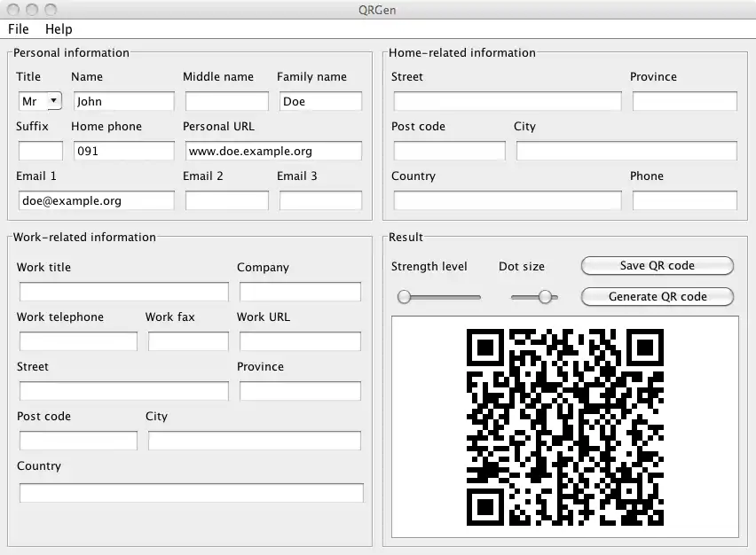Click the Work Country input field

tap(192, 493)
